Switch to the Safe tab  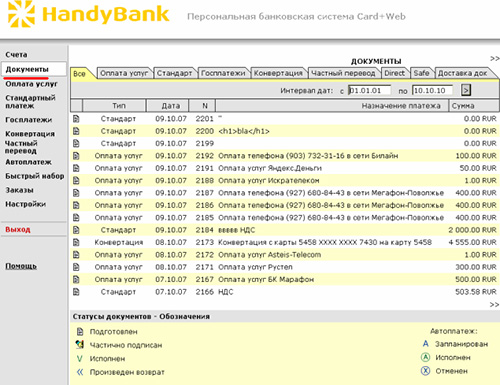[x=421, y=73]
